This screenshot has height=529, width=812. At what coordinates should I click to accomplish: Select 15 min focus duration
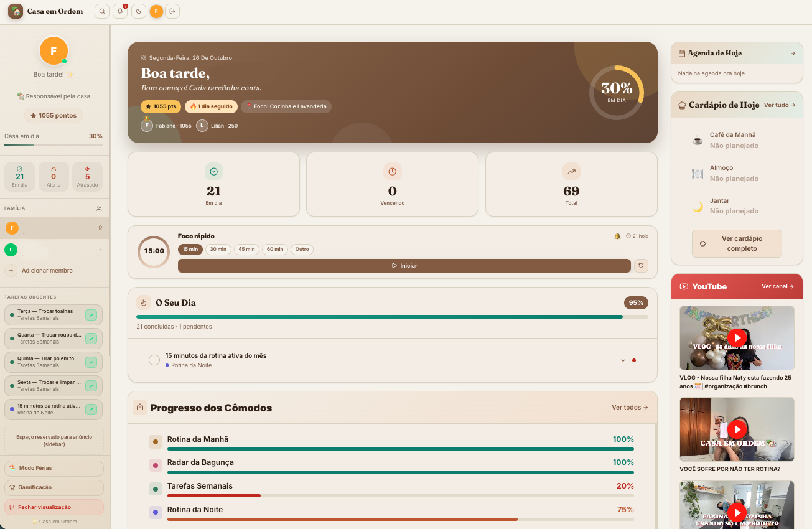[190, 249]
